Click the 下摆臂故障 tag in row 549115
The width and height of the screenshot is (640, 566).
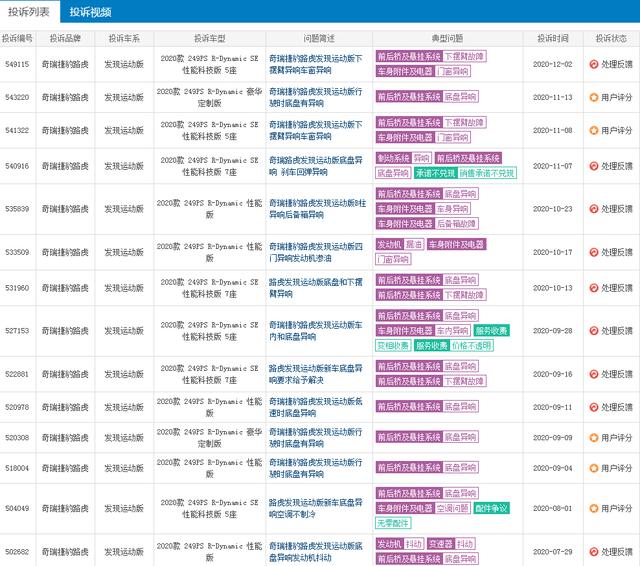tap(464, 56)
